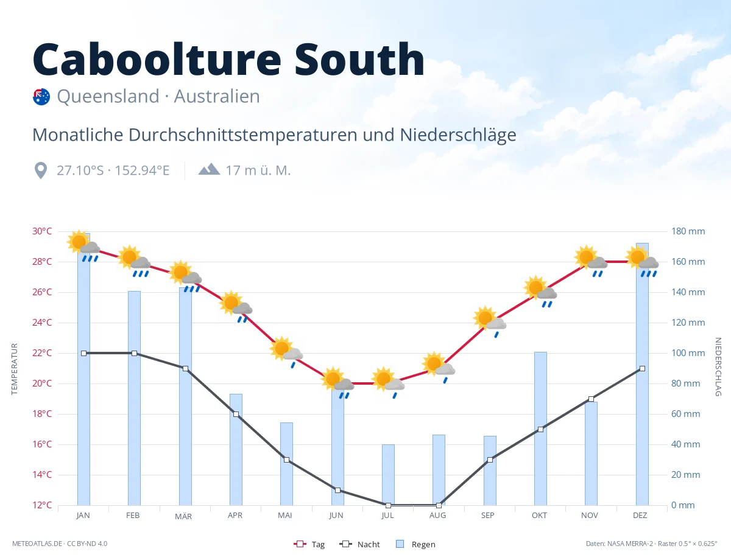Click the April rain bar
Viewport: 731px width, 560px height.
[236, 450]
